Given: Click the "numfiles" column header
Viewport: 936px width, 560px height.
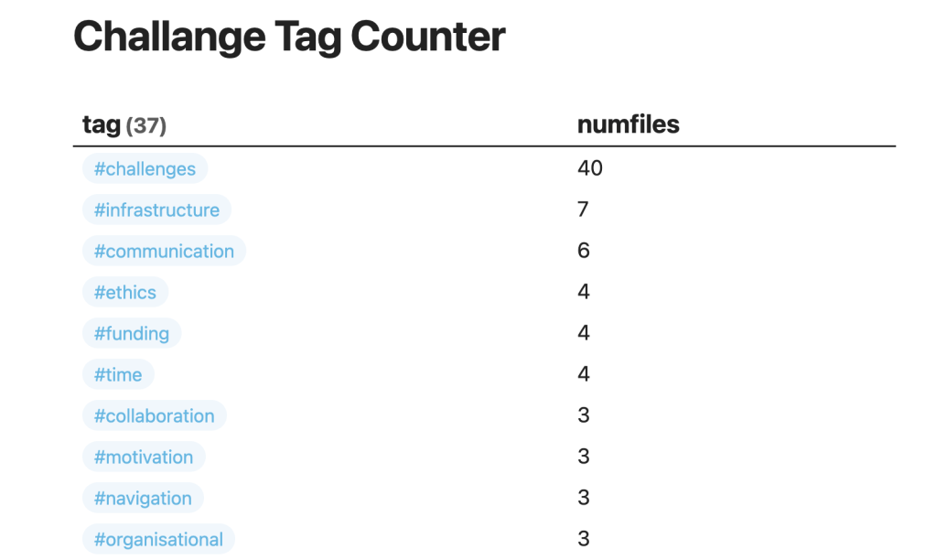Looking at the screenshot, I should click(x=628, y=124).
